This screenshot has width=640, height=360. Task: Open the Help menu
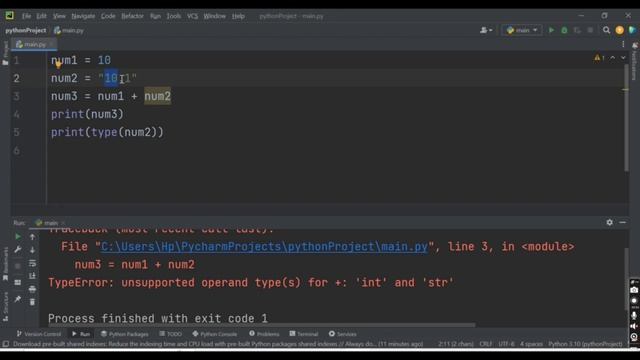click(238, 16)
